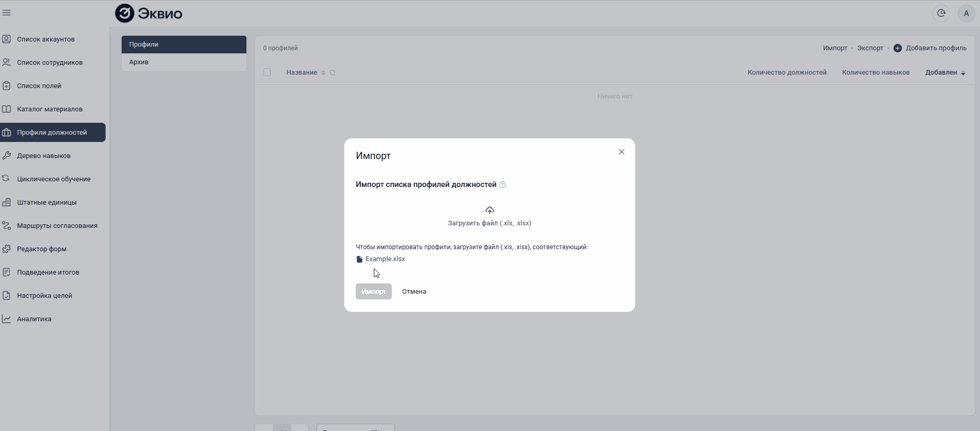
Task: Go to Дерево навыков section
Action: [x=43, y=155]
